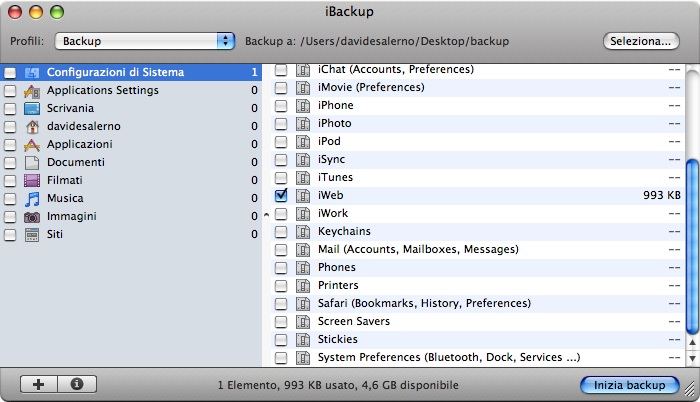This screenshot has width=700, height=402.
Task: Click the Stickies label in list
Action: click(x=338, y=339)
